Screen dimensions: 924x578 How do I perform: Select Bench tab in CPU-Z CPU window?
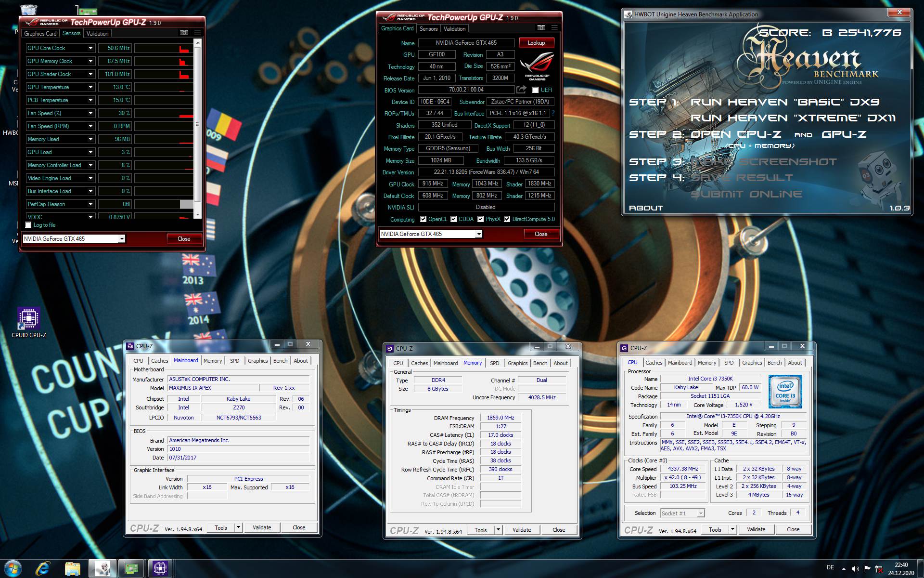tap(774, 363)
